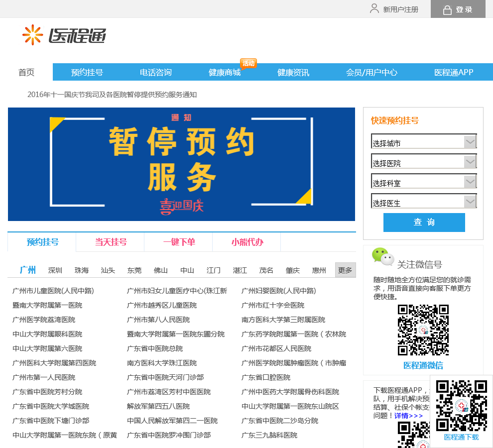The height and width of the screenshot is (448, 493).
Task: Click the green WeChat icon beside 关注微信号
Action: tap(382, 256)
